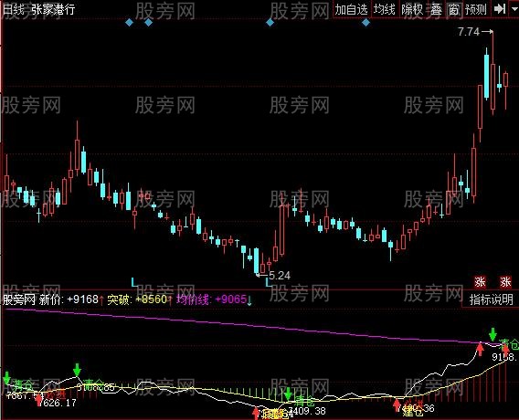This screenshot has height=420, width=519.
Task: Click the cyan candlestick at the 5.24 low
Action: pyautogui.click(x=257, y=261)
